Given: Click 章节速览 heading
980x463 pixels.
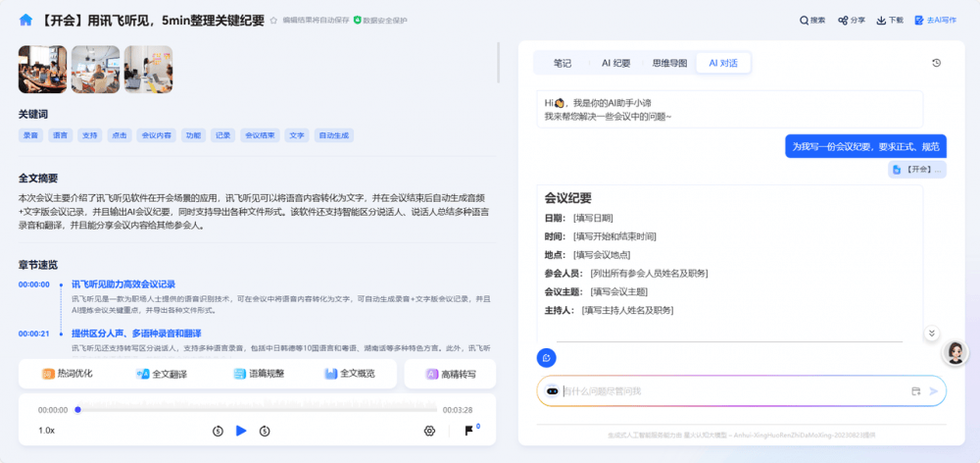Looking at the screenshot, I should (x=38, y=265).
